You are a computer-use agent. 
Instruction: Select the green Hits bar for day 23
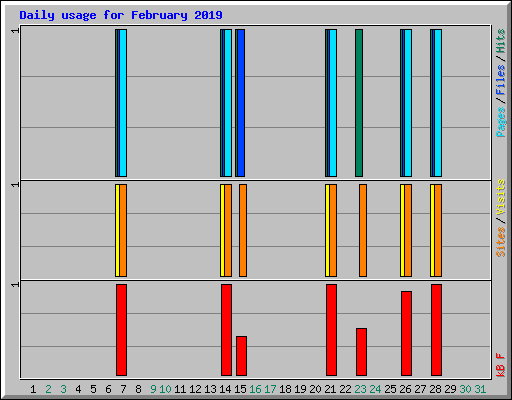point(359,103)
